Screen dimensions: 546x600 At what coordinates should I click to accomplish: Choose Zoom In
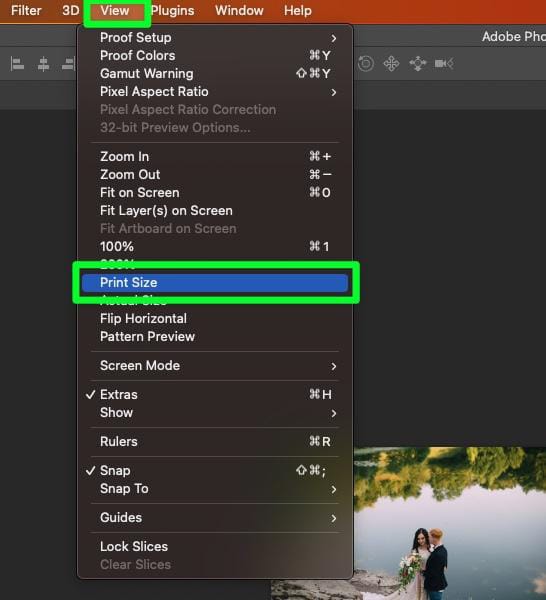[x=215, y=157]
